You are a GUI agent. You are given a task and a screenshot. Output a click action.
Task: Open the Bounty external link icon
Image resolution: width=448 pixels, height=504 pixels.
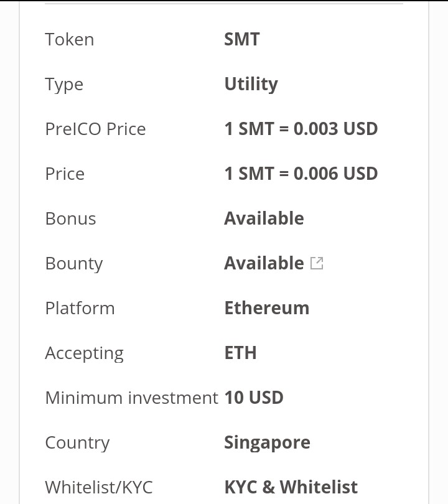pos(317,263)
